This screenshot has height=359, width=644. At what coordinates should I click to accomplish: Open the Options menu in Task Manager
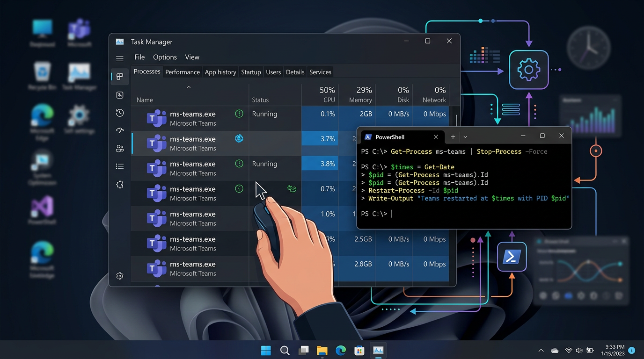pyautogui.click(x=165, y=57)
